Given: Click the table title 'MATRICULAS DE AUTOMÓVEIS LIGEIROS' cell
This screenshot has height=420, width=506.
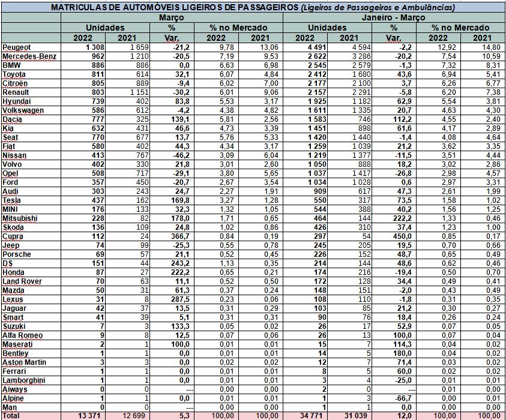Looking at the screenshot, I should coord(253,8).
